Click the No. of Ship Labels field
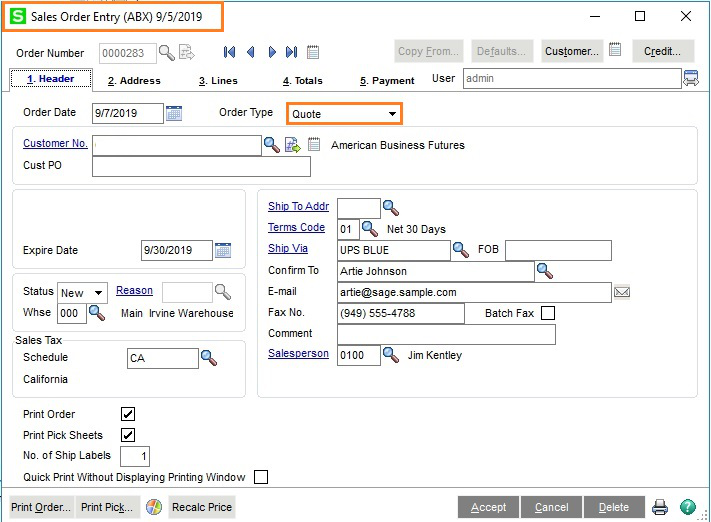Screen dimensions: 711x522 [x=135, y=456]
